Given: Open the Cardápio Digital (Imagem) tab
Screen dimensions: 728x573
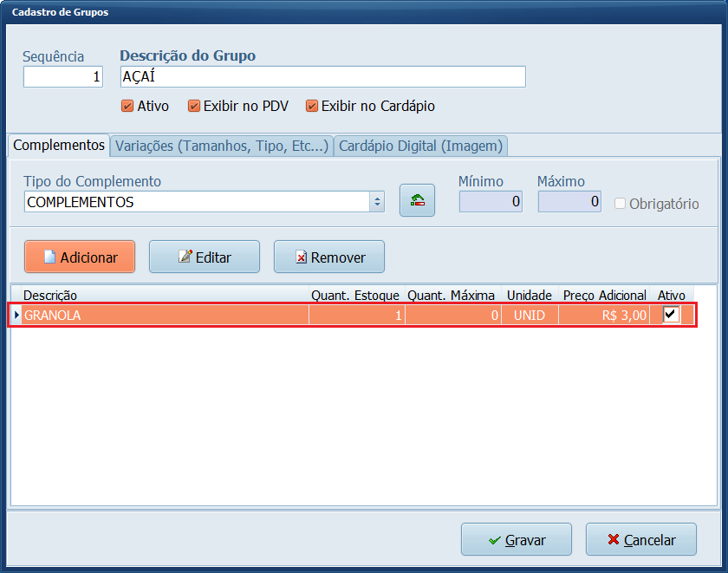Looking at the screenshot, I should [x=420, y=146].
